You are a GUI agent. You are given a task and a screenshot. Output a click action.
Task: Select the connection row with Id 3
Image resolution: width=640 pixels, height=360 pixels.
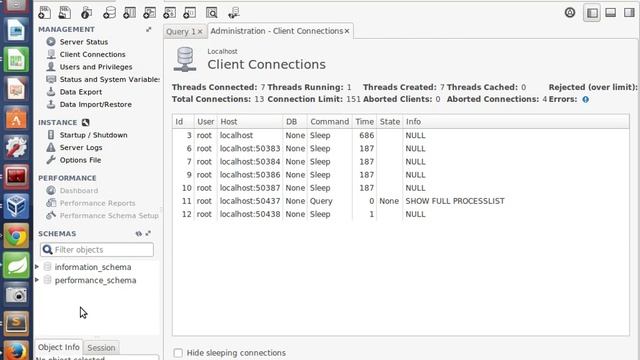(400, 135)
